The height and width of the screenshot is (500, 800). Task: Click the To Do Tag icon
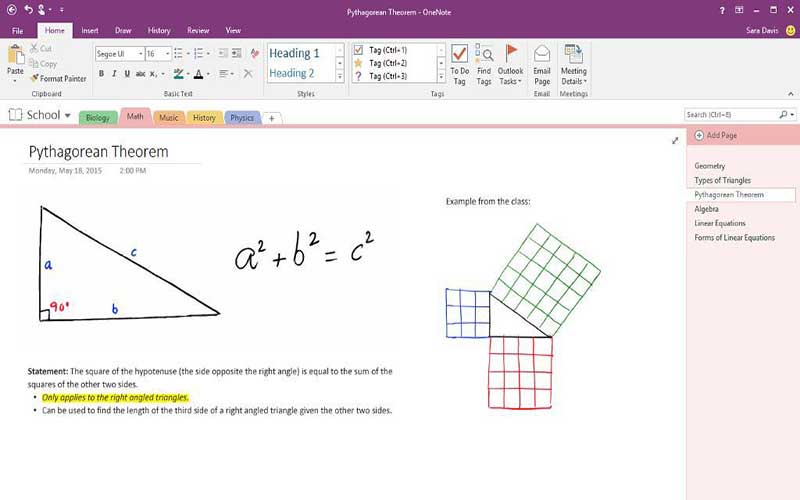459,60
